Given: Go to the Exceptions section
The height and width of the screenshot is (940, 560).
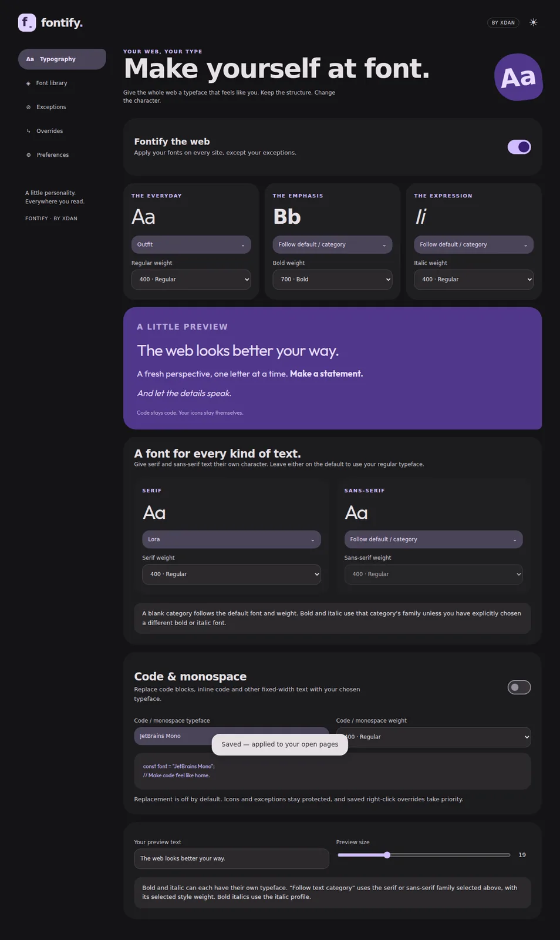Looking at the screenshot, I should [62, 108].
